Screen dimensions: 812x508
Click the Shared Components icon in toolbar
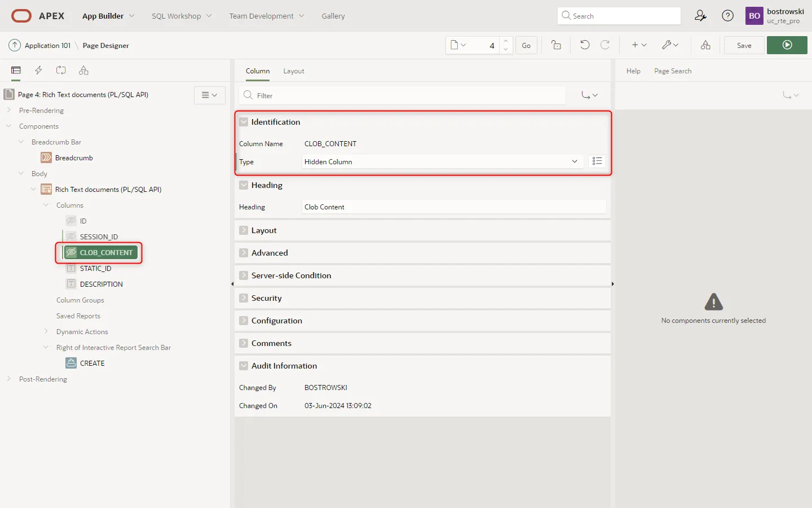tap(705, 45)
